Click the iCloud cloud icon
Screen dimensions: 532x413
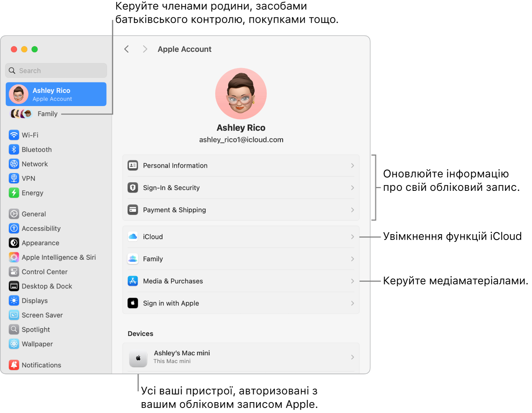(133, 236)
